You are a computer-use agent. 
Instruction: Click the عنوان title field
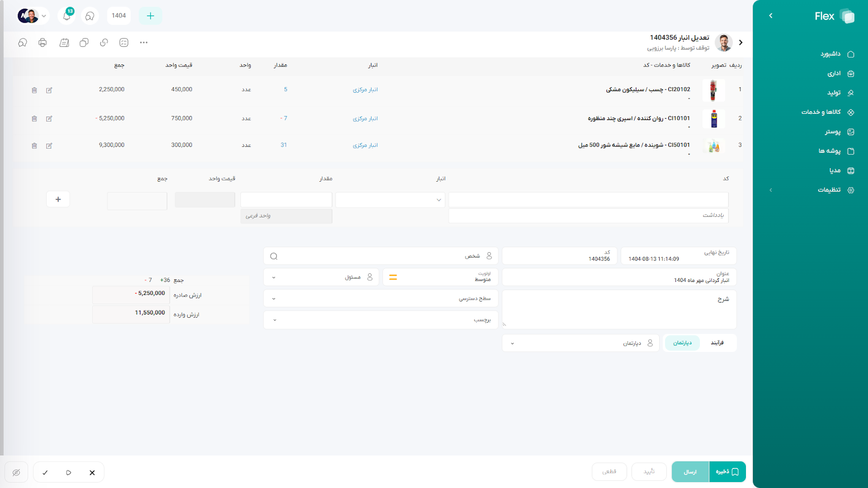[619, 277]
